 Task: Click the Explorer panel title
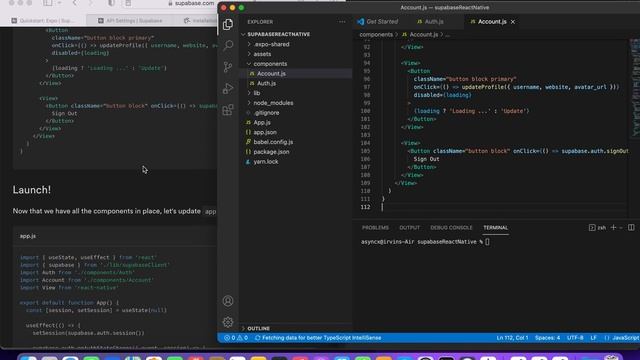click(260, 22)
